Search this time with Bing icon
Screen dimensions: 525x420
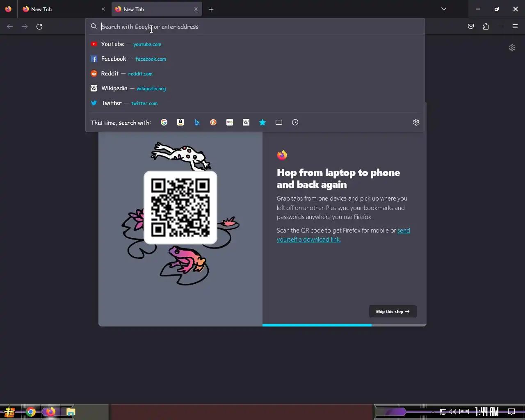[197, 122]
